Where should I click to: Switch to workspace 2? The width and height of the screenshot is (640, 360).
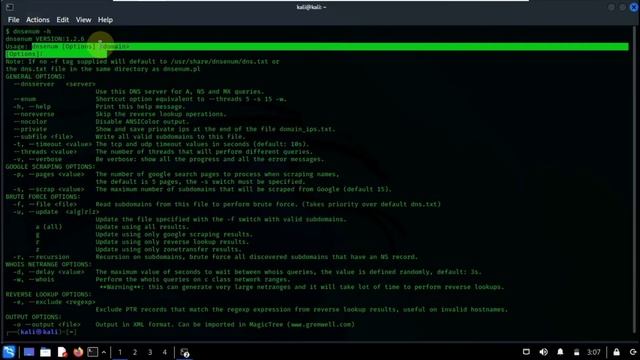click(x=135, y=352)
